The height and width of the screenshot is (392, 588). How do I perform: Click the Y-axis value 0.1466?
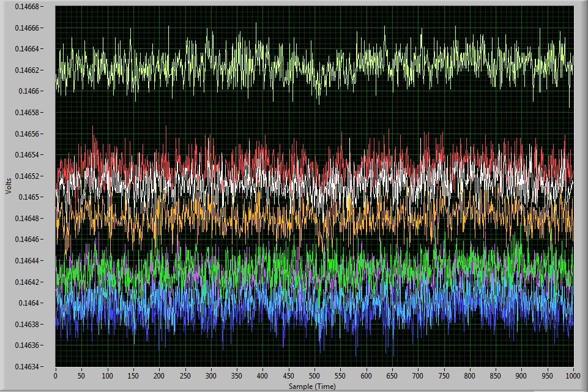29,91
